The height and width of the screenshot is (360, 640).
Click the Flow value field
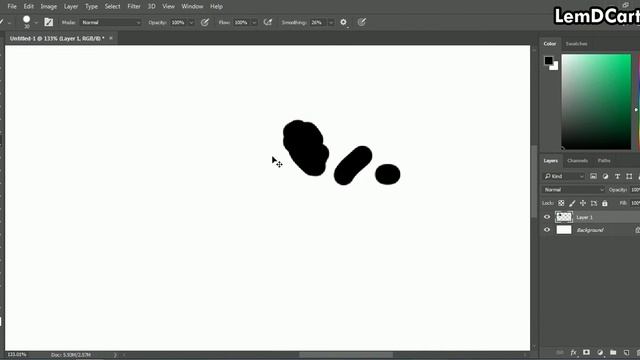click(x=242, y=22)
